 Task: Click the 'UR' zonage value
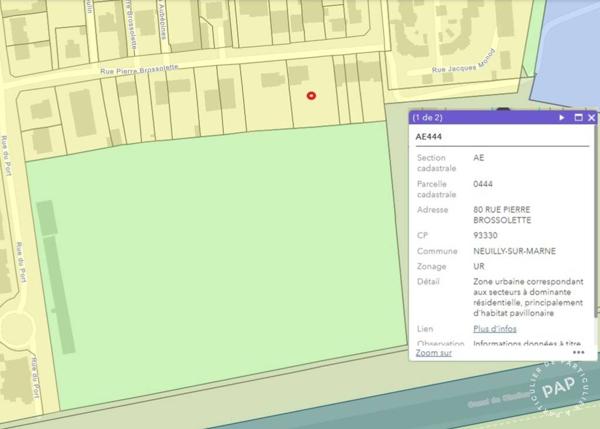[479, 266]
